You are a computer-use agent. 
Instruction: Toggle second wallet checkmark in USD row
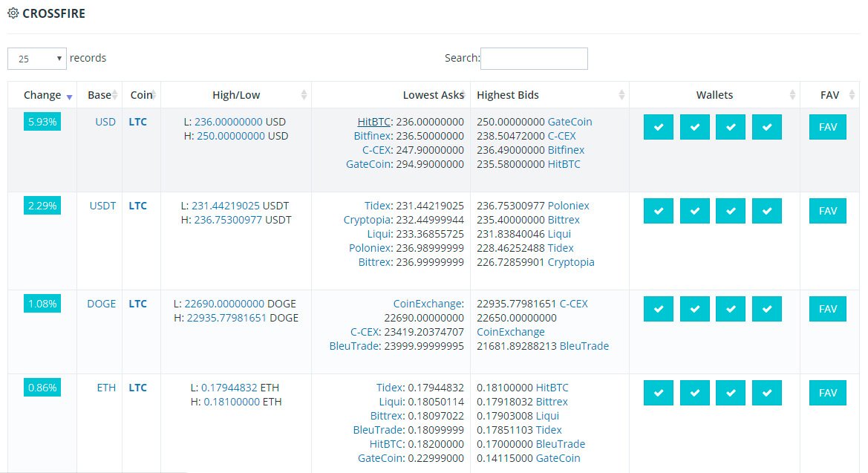pos(695,127)
